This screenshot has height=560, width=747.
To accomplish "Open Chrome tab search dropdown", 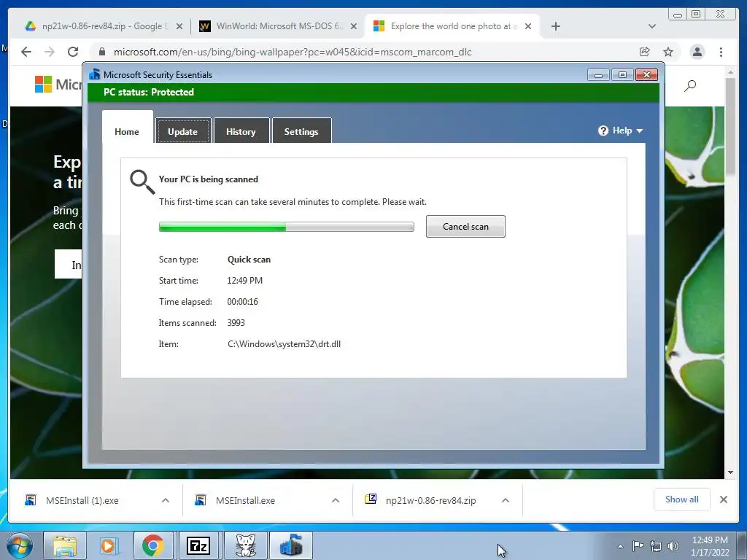I will tap(652, 26).
